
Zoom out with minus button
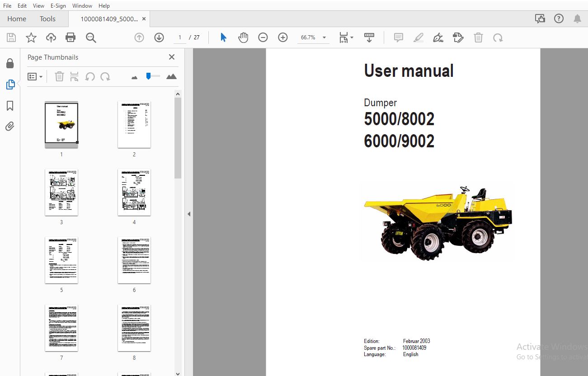(x=263, y=38)
